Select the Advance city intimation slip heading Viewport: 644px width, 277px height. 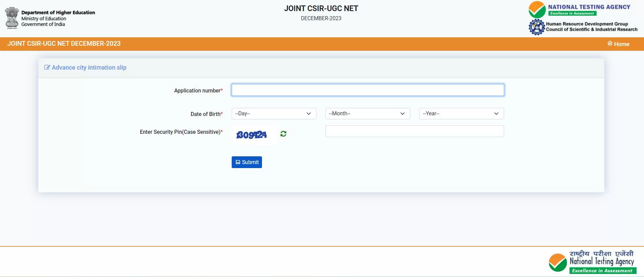[x=89, y=68]
